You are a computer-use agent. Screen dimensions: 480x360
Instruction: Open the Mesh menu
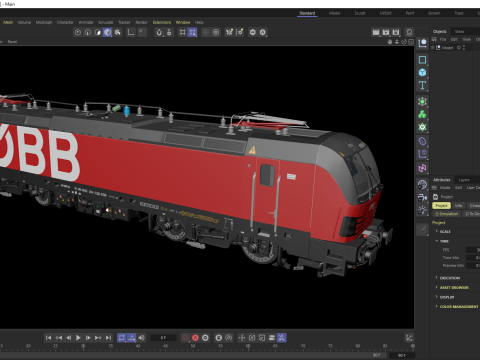point(8,22)
